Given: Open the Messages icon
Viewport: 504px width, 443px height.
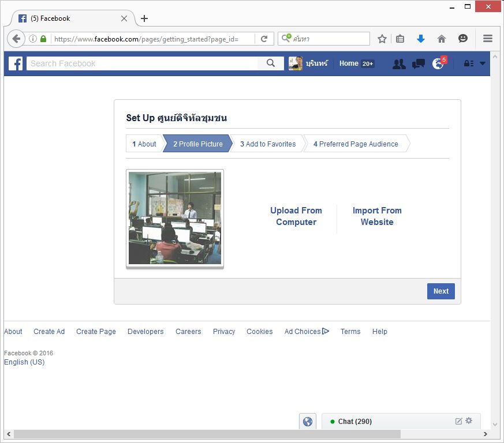Looking at the screenshot, I should 419,64.
